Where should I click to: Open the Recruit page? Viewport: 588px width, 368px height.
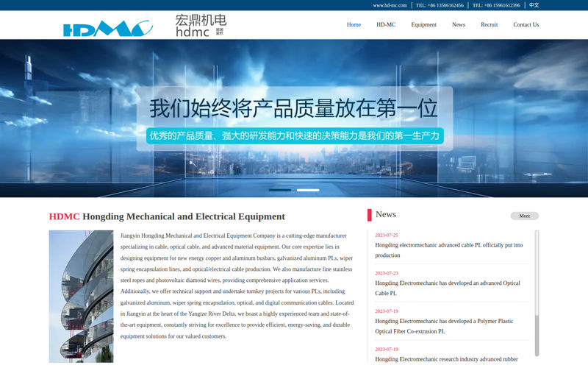(x=489, y=25)
